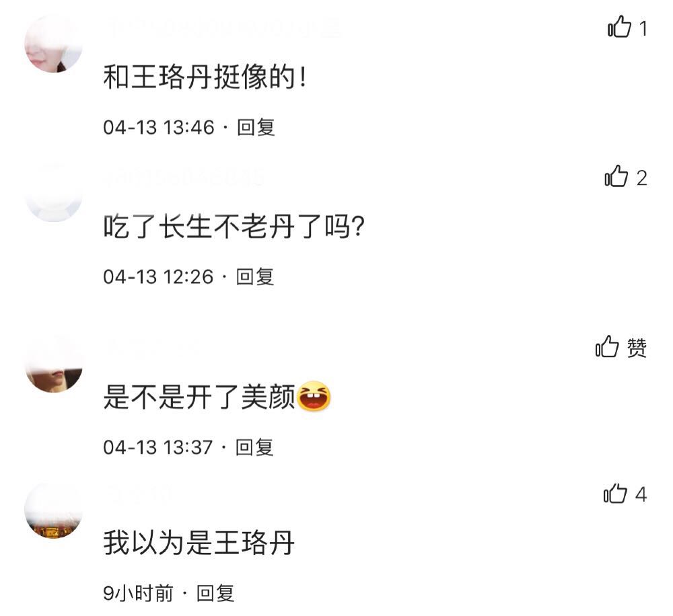Reply to the 04-13 13:46 comment
Viewport: 673px width, 616px height.
256,127
